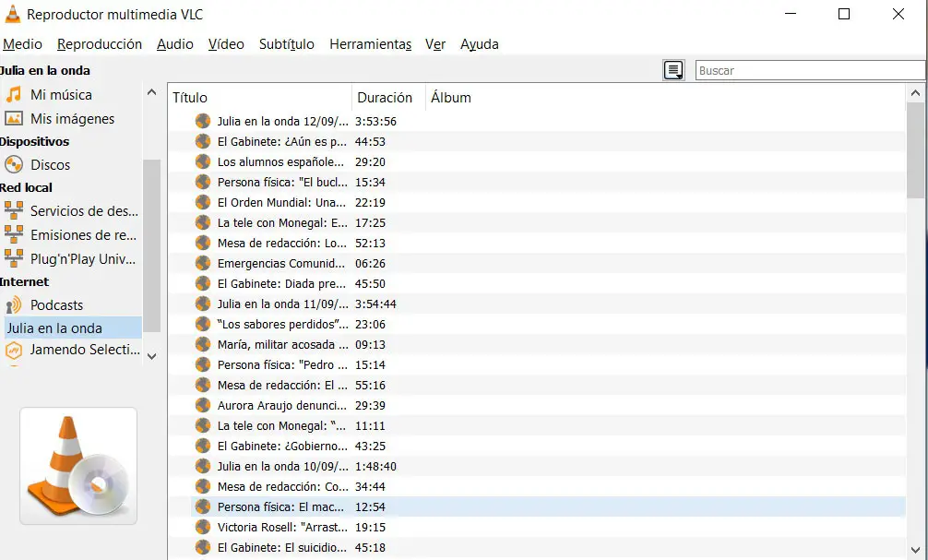Select La tele con Monegal 11:11 row
This screenshot has height=560, width=928.
click(548, 425)
